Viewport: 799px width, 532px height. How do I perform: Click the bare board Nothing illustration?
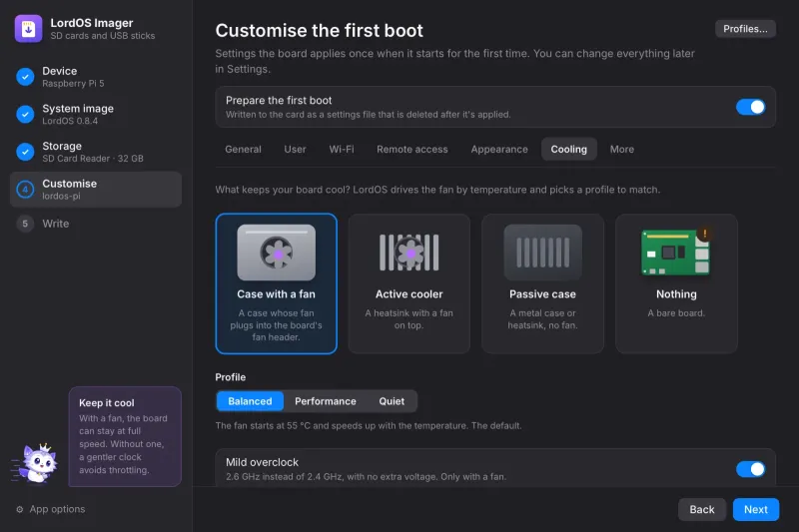[676, 253]
